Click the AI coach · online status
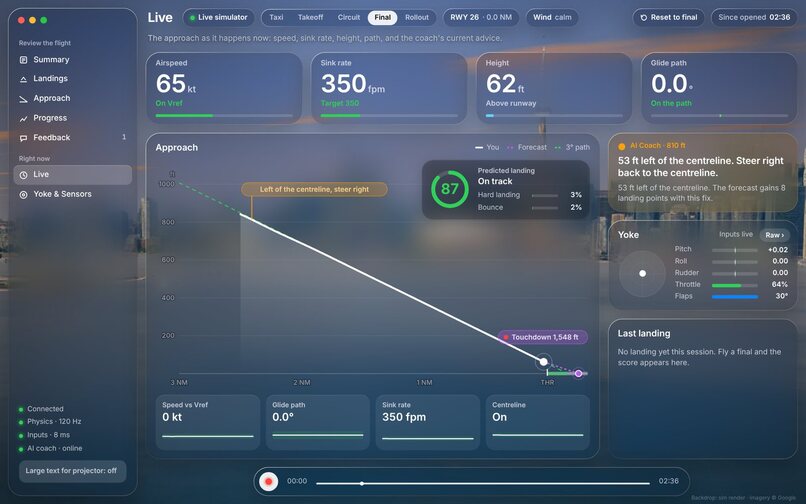Screen dimensions: 806x504 click(x=50, y=448)
